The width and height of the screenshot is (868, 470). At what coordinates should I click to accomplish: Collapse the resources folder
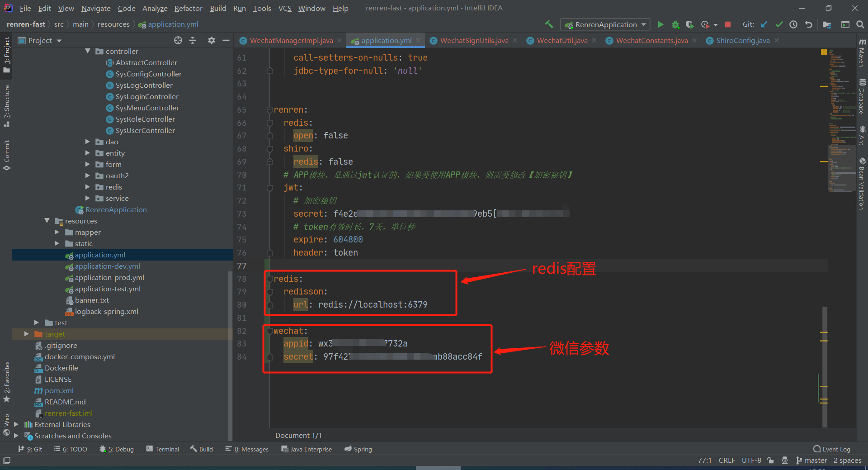point(47,221)
